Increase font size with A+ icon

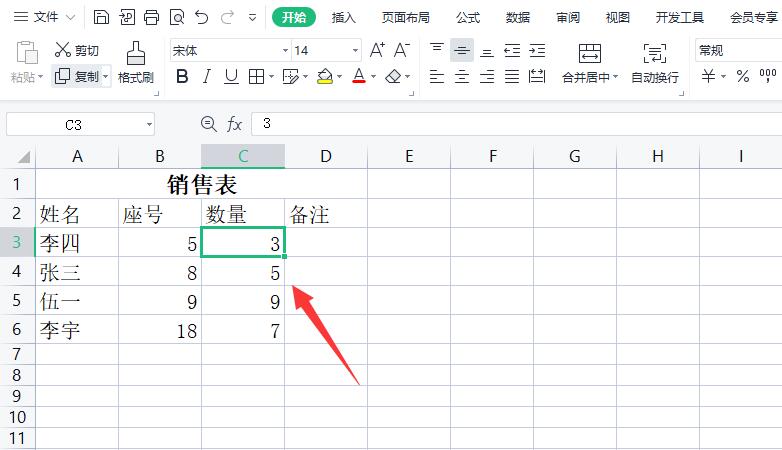click(x=377, y=50)
